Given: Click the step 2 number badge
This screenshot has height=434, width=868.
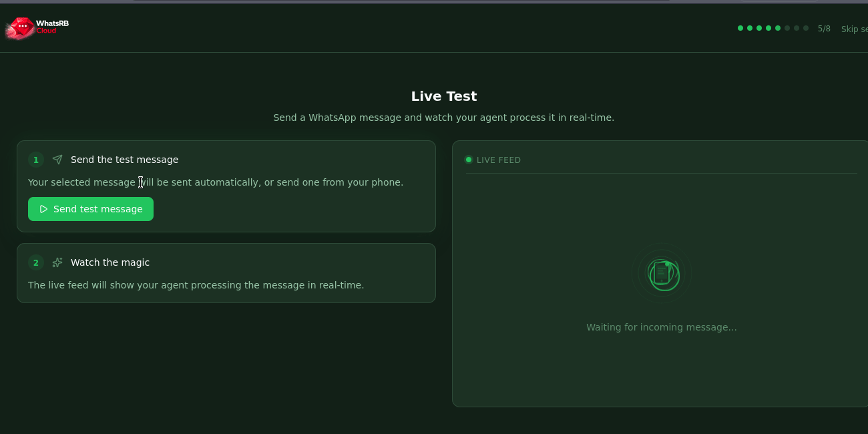Looking at the screenshot, I should 36,262.
